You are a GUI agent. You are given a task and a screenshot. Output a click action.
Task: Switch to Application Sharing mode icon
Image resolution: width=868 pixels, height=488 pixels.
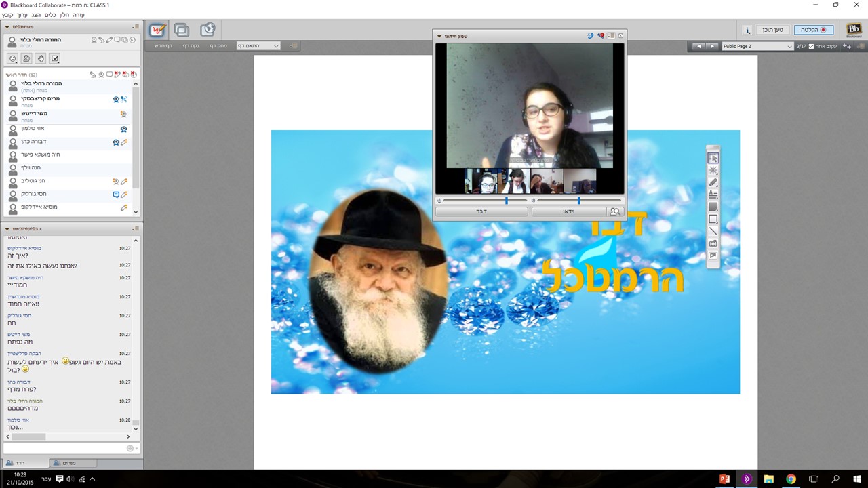click(182, 30)
